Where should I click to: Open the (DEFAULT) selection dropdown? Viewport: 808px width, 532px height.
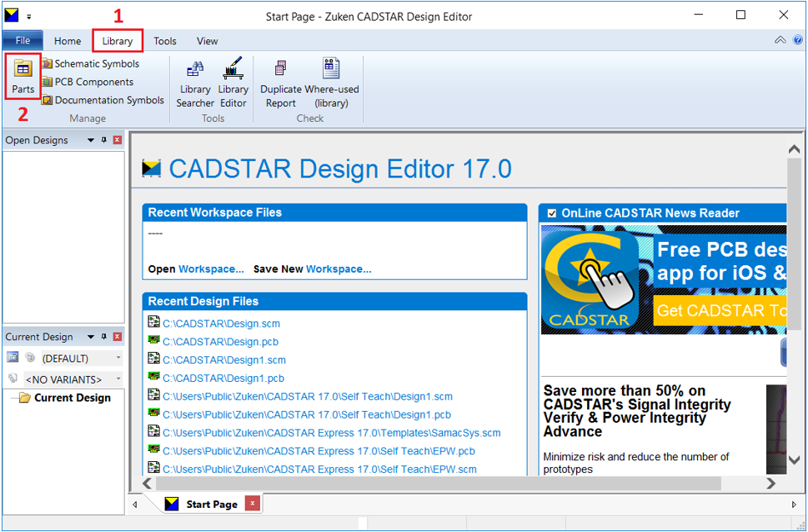point(82,359)
